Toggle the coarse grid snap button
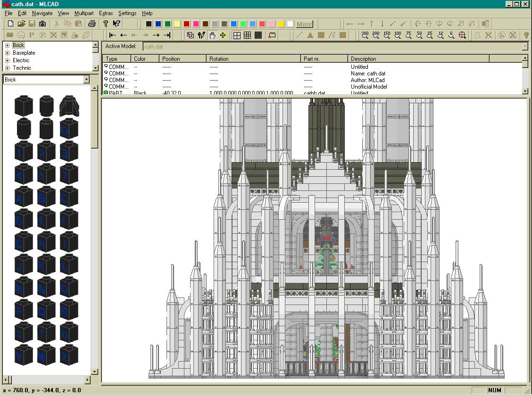 [237, 35]
